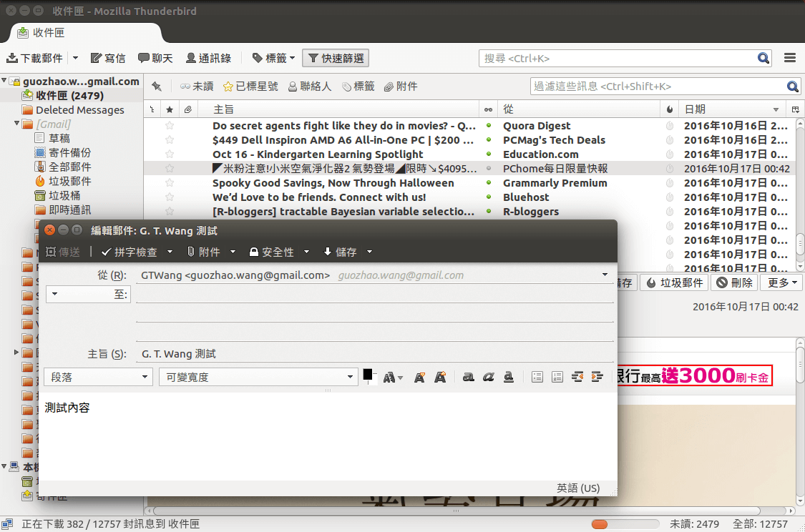Toggle the 未讀 unread messages filter
Image resolution: width=805 pixels, height=532 pixels.
tap(196, 86)
